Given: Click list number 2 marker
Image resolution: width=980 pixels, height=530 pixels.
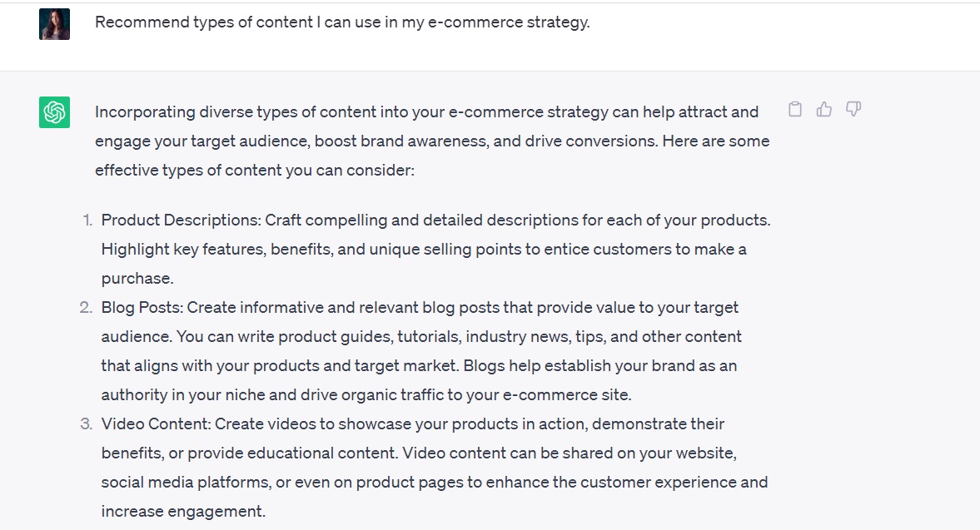Looking at the screenshot, I should click(86, 308).
